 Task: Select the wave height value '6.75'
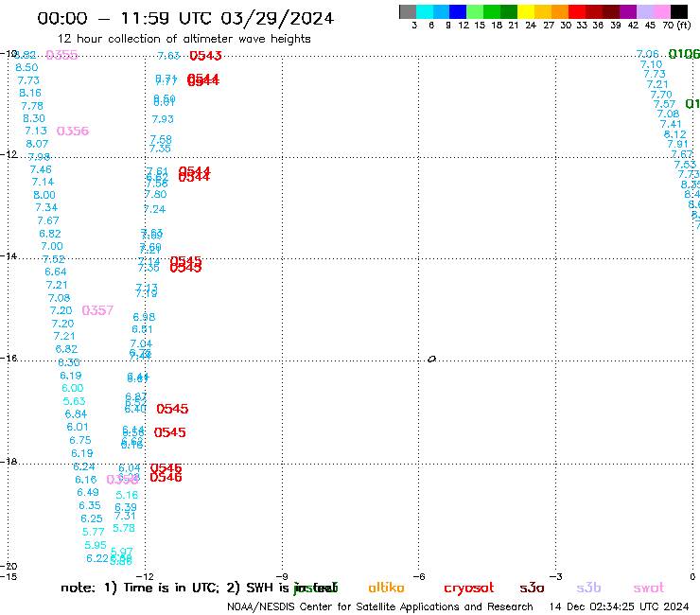pos(79,440)
